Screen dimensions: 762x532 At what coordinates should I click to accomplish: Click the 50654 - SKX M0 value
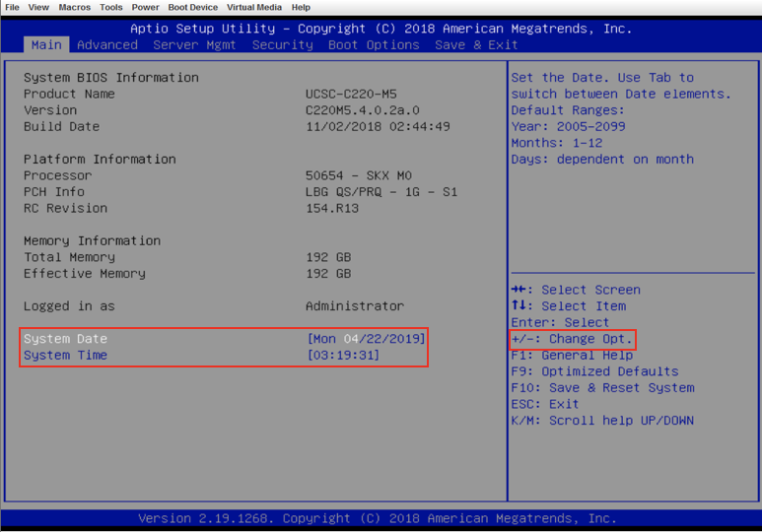(359, 175)
